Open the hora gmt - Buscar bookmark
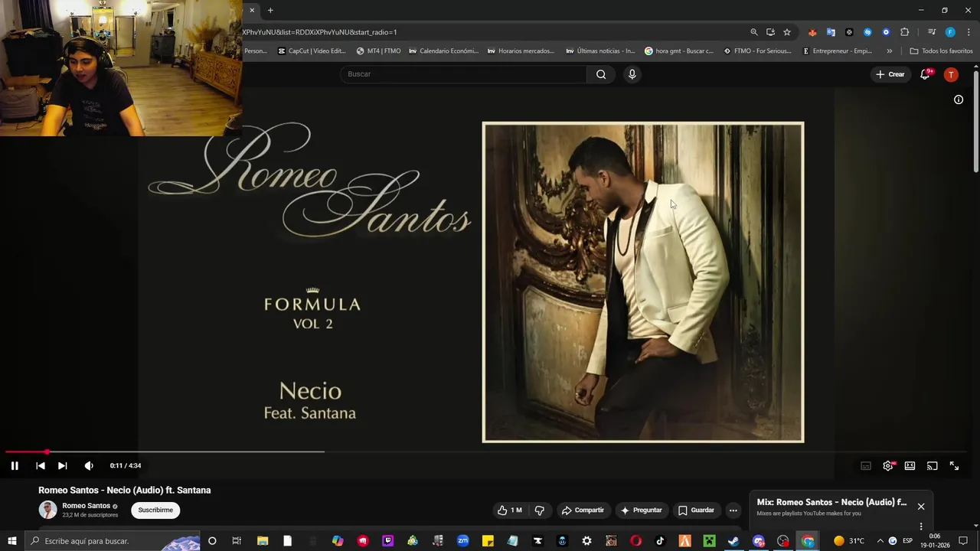Screen dimensions: 980x551 coord(679,51)
